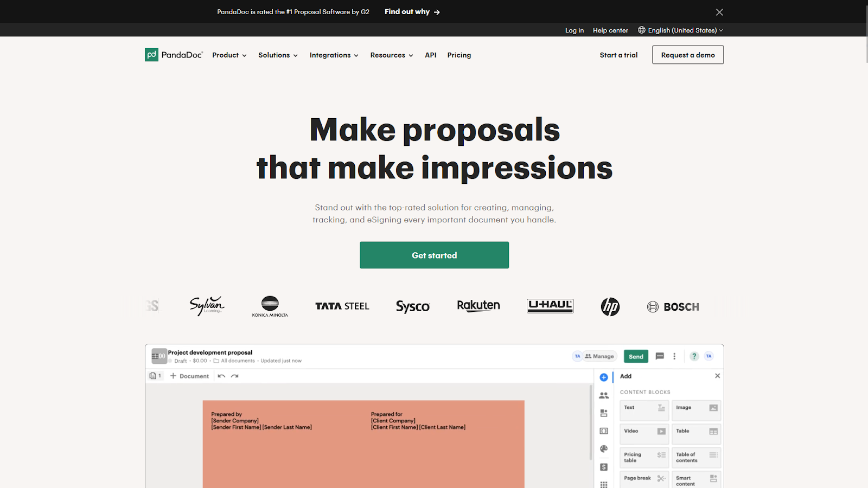Open the three-dot more options menu
The image size is (868, 488).
[674, 356]
